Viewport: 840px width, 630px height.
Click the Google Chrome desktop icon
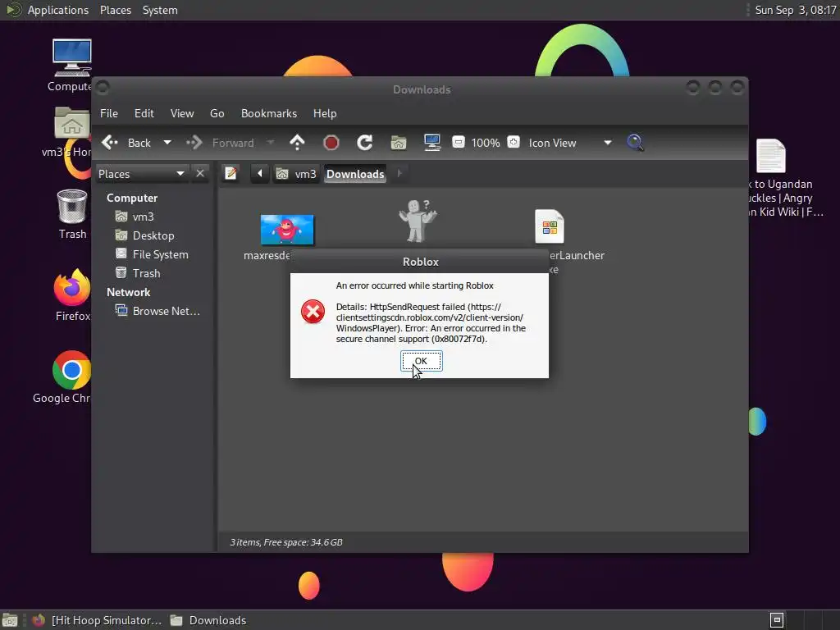tap(72, 370)
